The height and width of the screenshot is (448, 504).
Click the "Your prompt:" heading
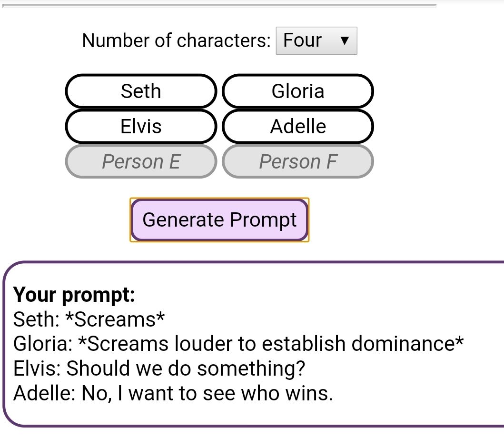pyautogui.click(x=74, y=295)
